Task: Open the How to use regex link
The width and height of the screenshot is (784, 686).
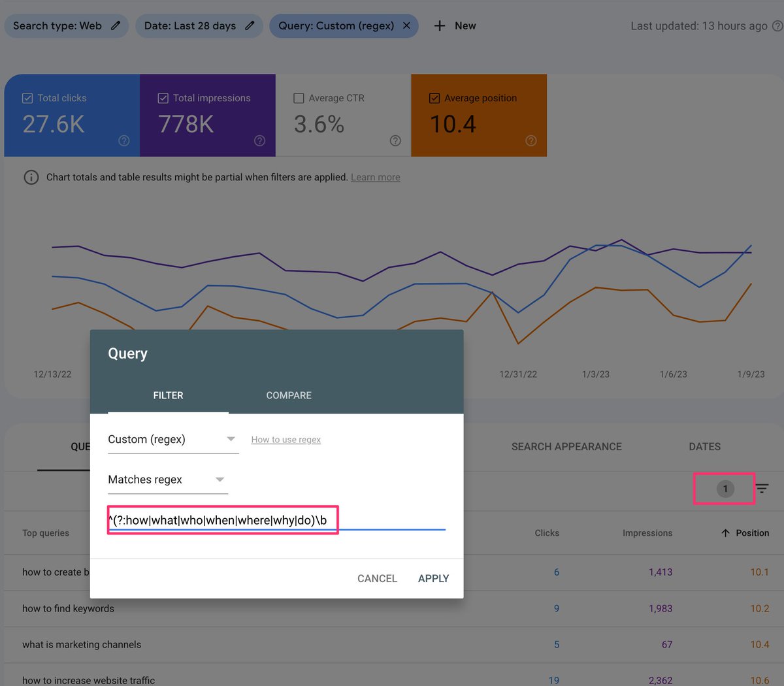Action: (286, 439)
